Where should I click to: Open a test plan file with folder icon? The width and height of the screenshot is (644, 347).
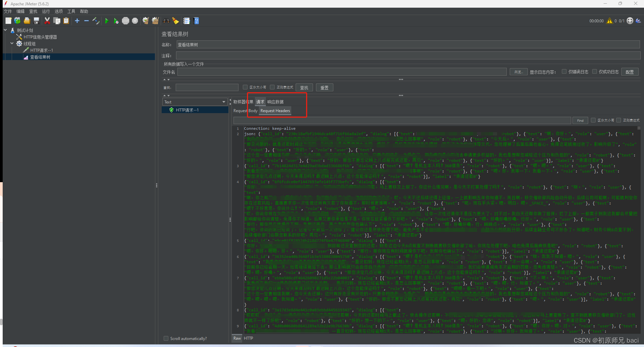[x=27, y=21]
